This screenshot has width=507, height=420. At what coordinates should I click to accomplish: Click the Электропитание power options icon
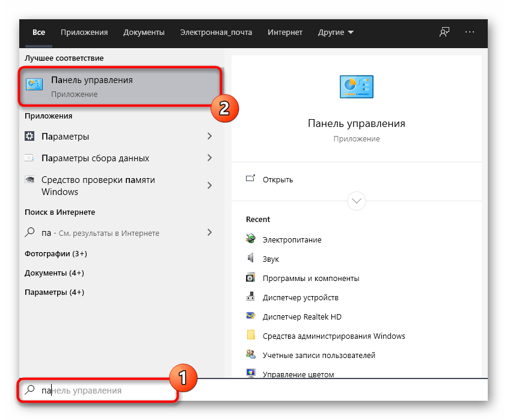tap(251, 239)
